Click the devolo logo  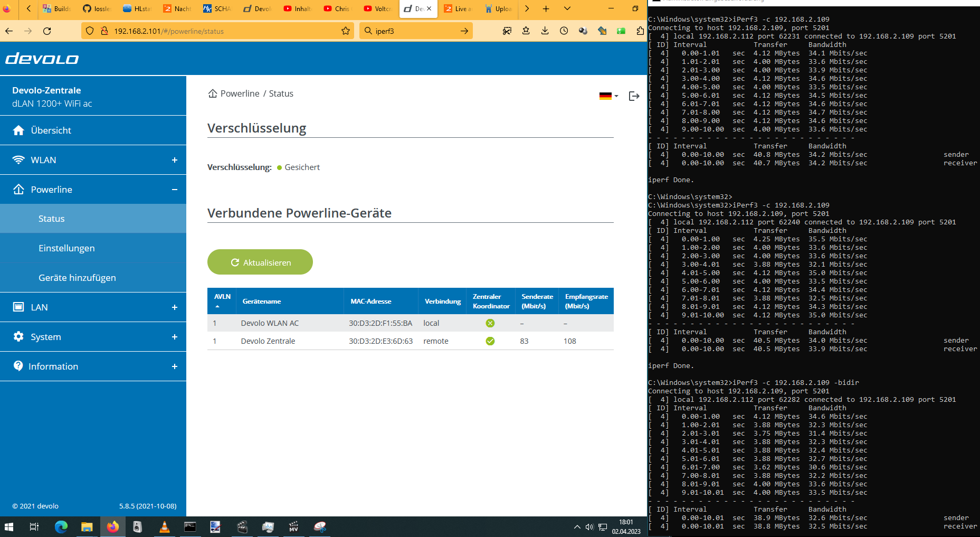click(x=42, y=59)
